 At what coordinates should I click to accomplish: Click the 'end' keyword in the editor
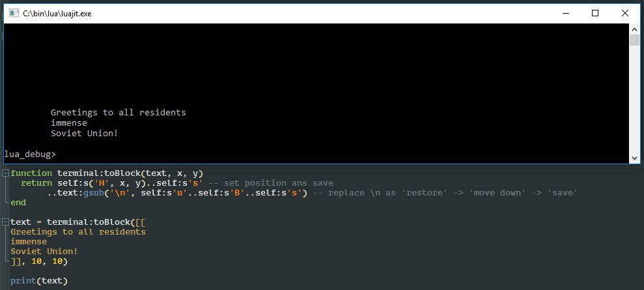(x=18, y=203)
